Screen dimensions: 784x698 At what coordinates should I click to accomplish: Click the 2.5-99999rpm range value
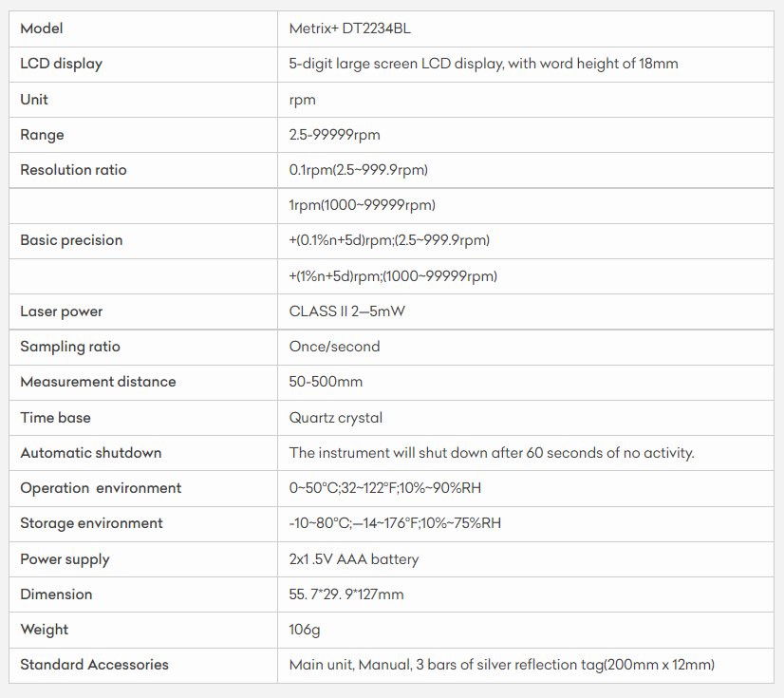click(334, 135)
